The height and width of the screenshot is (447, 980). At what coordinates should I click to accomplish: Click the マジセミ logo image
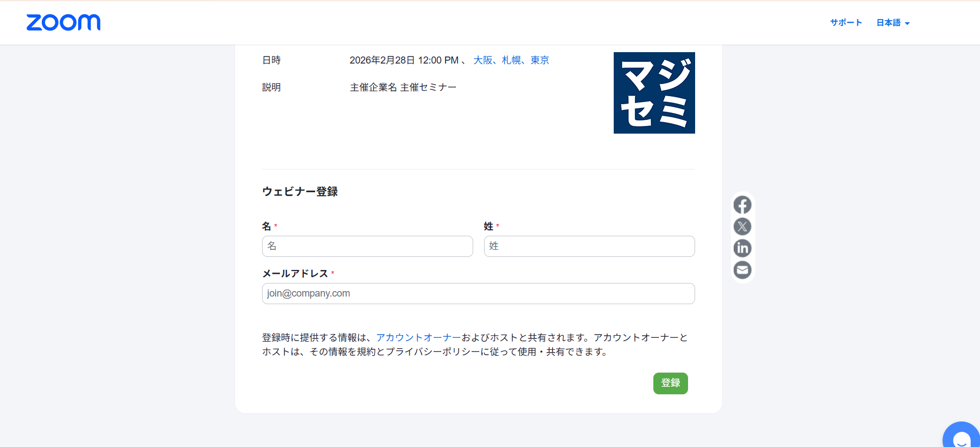[x=654, y=93]
